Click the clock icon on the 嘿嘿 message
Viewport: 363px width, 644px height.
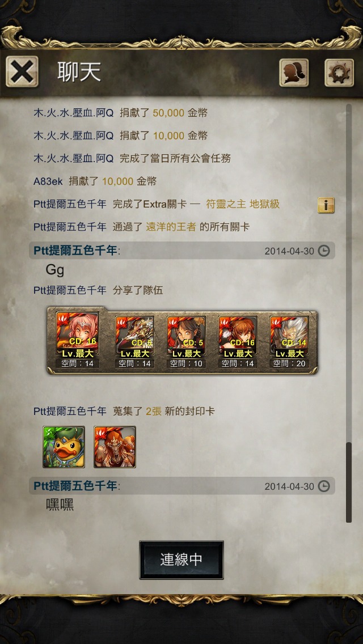pos(324,486)
